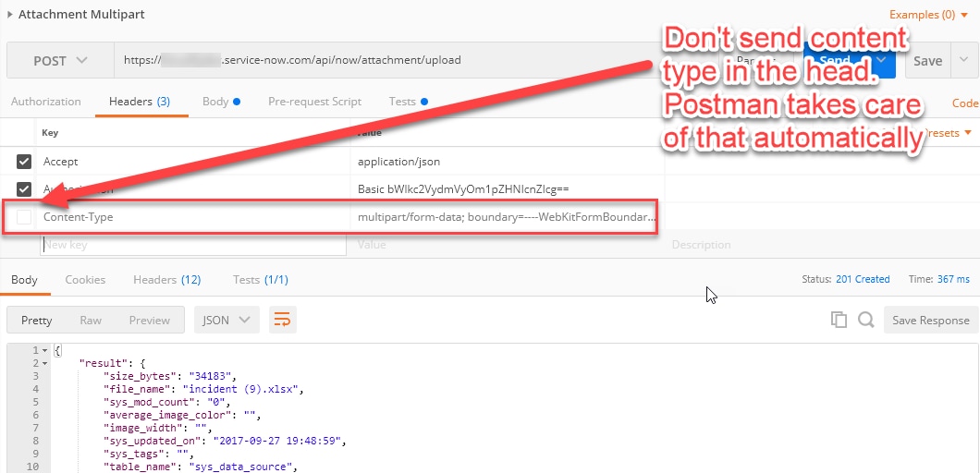Select the Pretty view button
The height and width of the screenshot is (473, 980).
(37, 320)
